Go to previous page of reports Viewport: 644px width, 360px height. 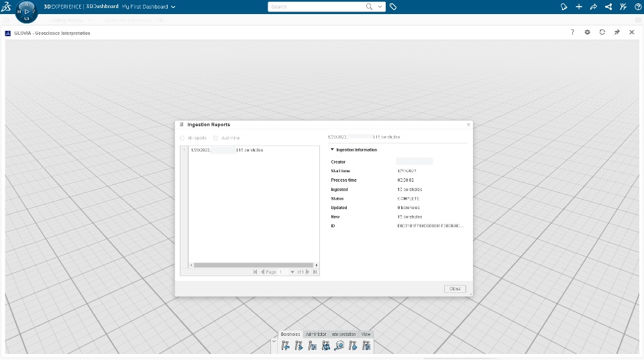[262, 272]
